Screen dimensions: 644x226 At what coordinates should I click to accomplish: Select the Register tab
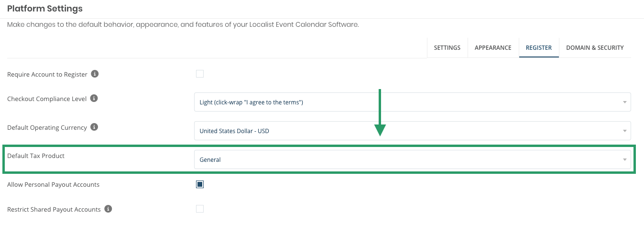pos(539,48)
